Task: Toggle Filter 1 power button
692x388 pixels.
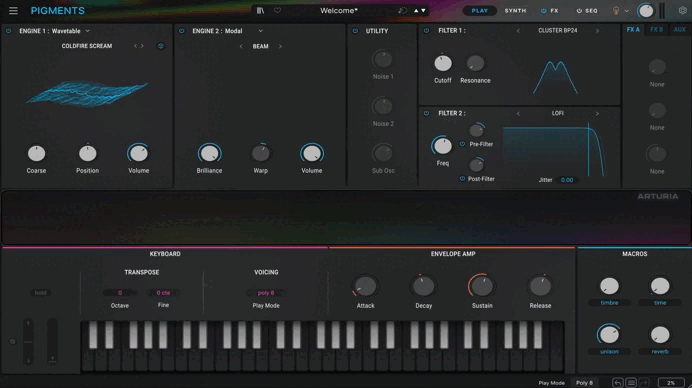Action: (426, 30)
